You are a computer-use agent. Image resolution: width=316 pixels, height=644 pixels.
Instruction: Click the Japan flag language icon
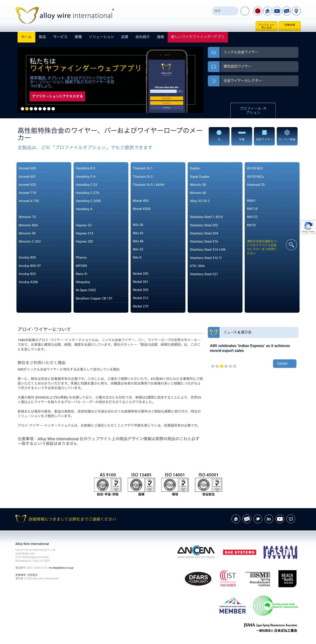pos(258,11)
